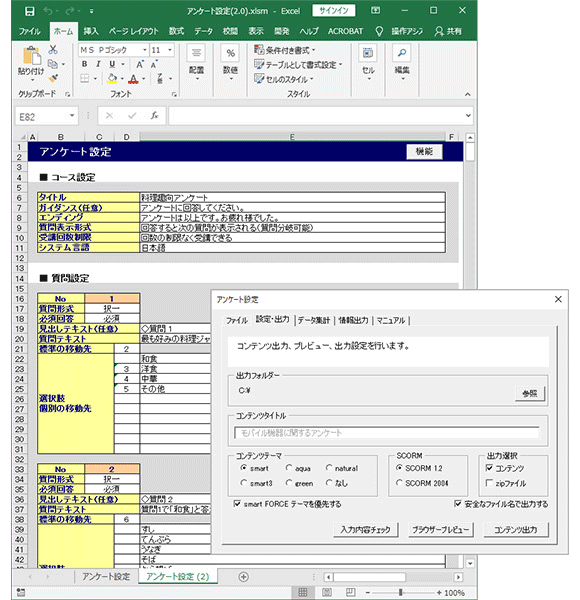The height and width of the screenshot is (600, 580).
Task: Click the alignment (配置) icon
Action: point(196,52)
